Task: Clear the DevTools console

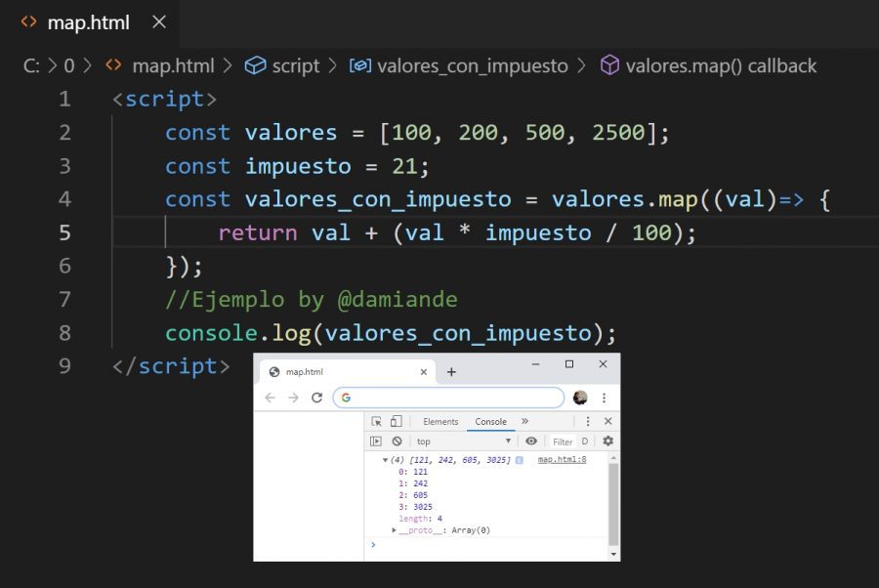Action: (395, 441)
